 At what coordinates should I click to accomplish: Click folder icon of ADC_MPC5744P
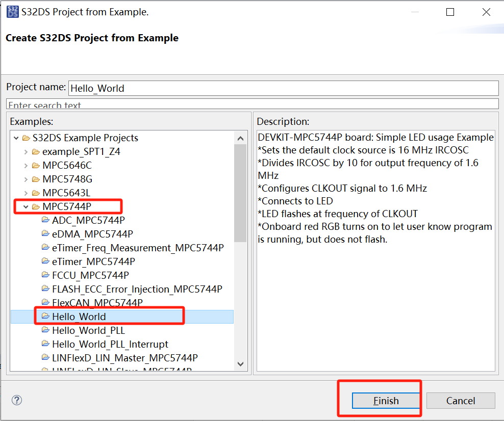click(x=45, y=220)
